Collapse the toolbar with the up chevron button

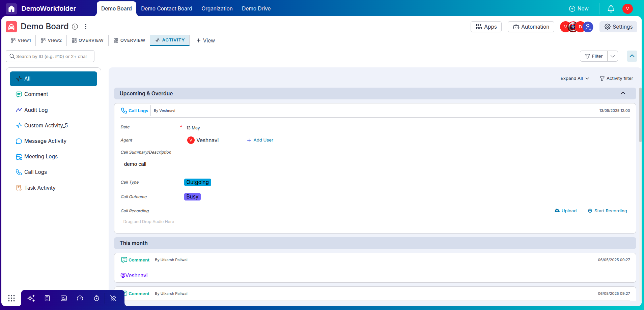[632, 56]
